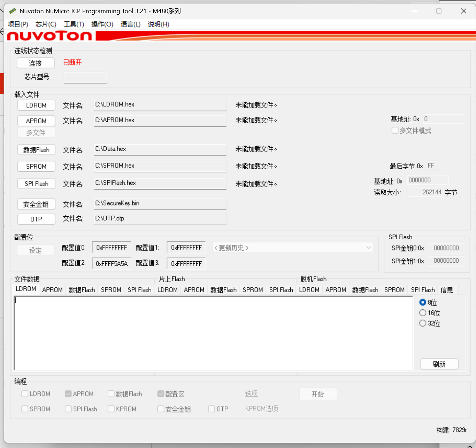Click the SPROM load file button

pos(36,167)
